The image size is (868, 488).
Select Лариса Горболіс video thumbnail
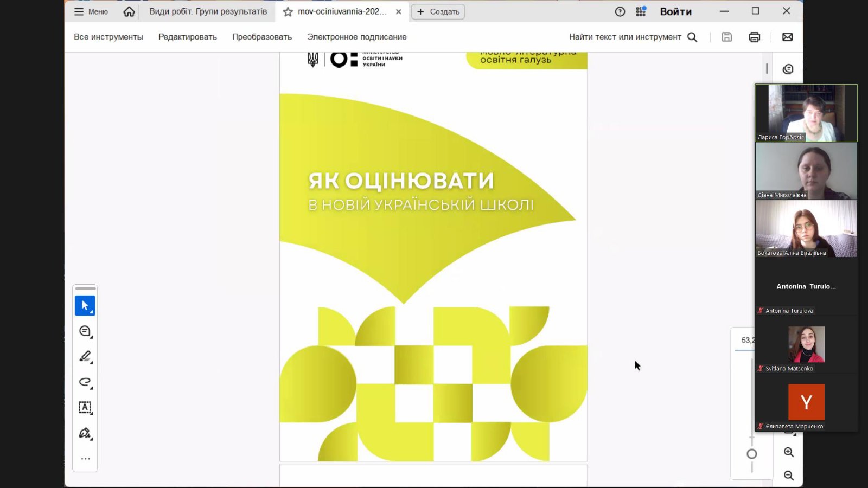pos(806,113)
